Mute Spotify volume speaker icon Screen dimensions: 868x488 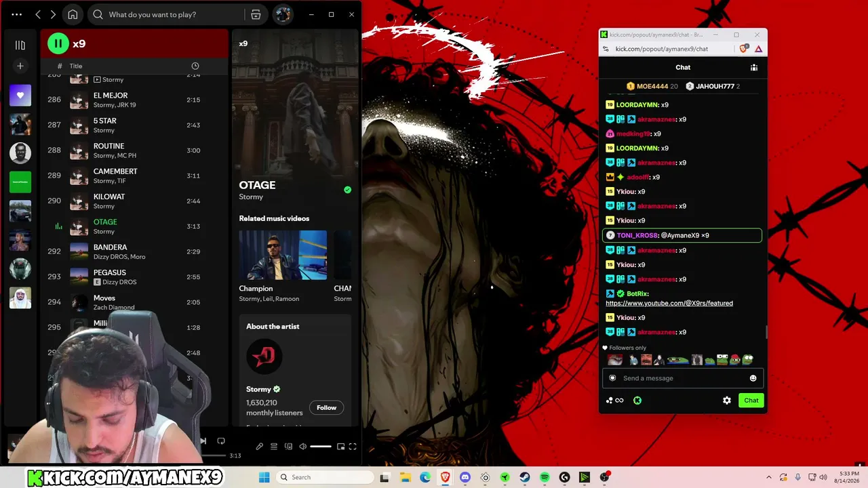[x=303, y=447]
